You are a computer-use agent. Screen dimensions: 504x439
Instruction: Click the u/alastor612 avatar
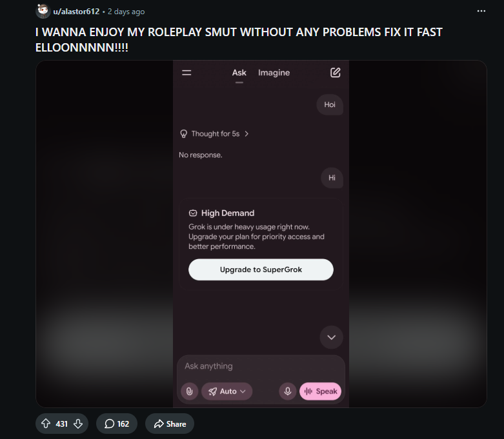[x=43, y=11]
